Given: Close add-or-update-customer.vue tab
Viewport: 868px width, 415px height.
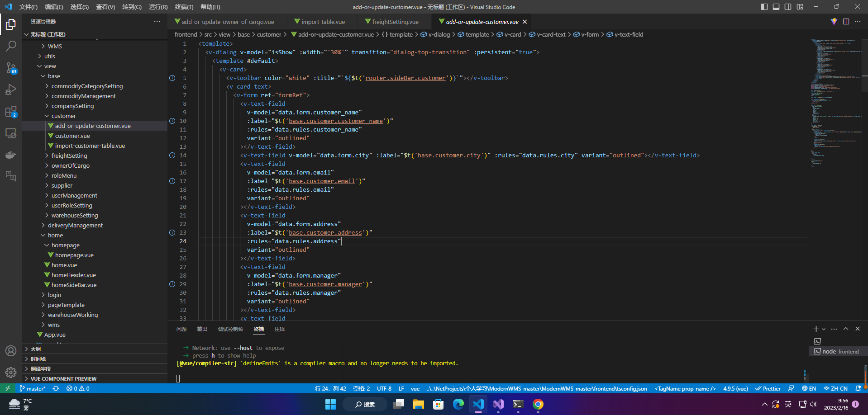Looking at the screenshot, I should click(525, 22).
